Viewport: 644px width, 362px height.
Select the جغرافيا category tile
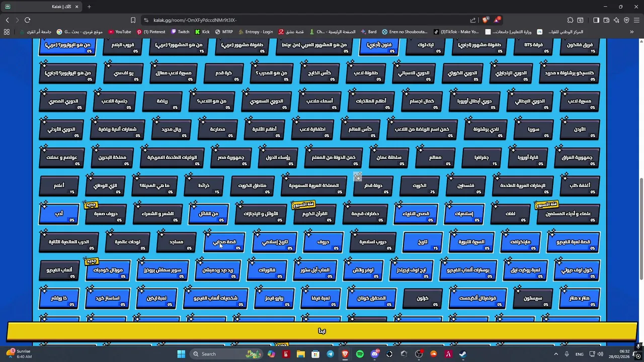point(481,157)
